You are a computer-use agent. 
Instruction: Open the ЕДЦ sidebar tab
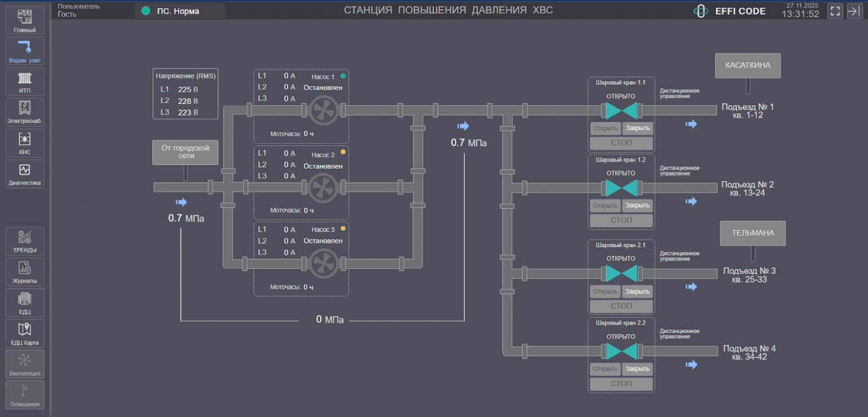click(x=24, y=302)
